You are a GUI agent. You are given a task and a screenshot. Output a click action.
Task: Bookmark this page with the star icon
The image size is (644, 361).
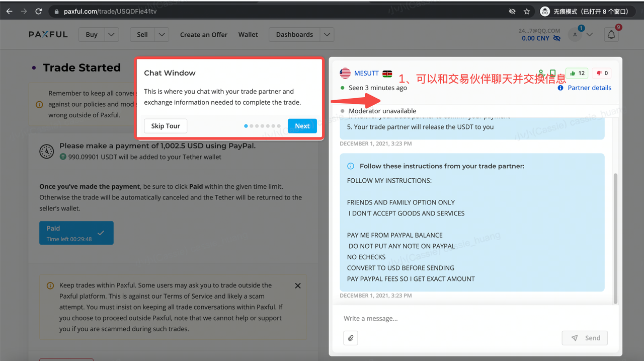pos(527,11)
